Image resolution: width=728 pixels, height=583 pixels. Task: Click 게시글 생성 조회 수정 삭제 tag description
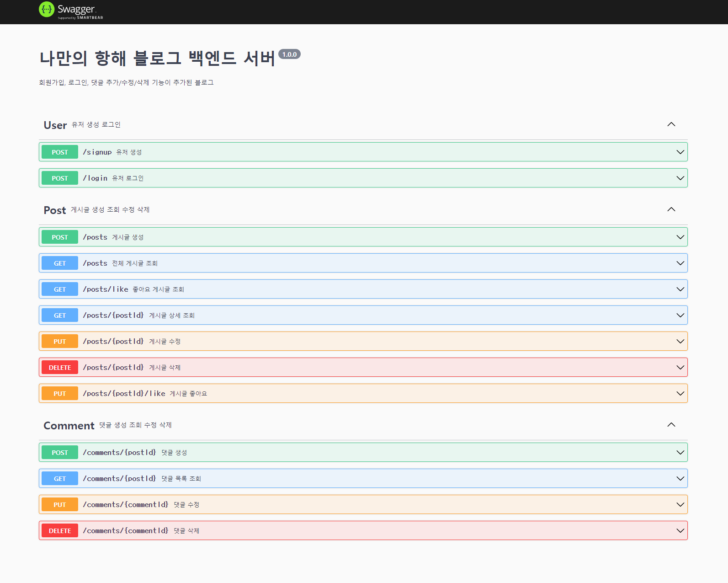pyautogui.click(x=110, y=209)
